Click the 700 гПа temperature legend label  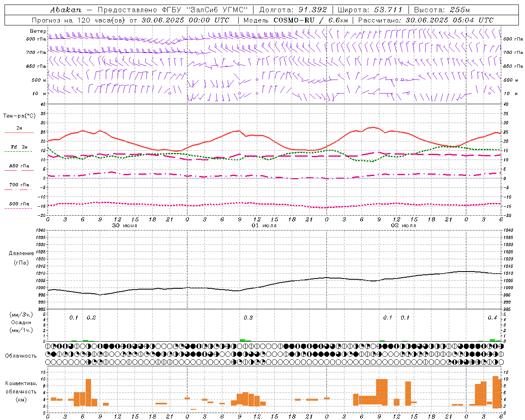click(x=19, y=185)
